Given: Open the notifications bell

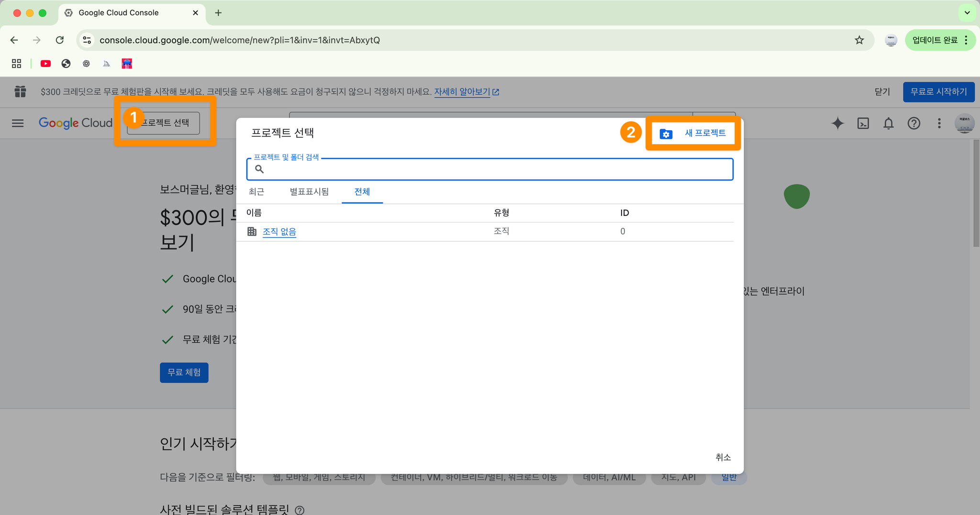Looking at the screenshot, I should (x=889, y=123).
